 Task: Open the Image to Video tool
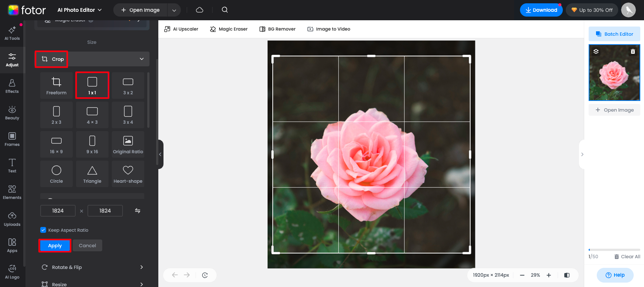click(329, 29)
